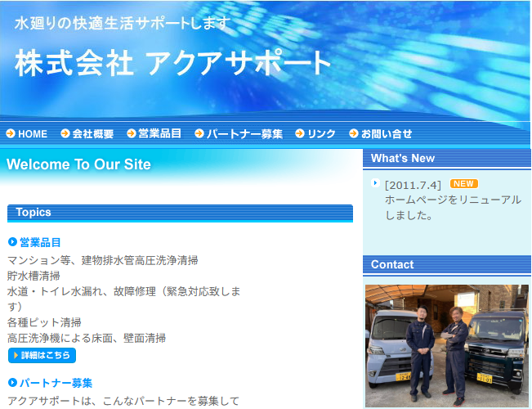The image size is (532, 409).
Task: Click the arrow icon beside お問い合せ
Action: [354, 133]
